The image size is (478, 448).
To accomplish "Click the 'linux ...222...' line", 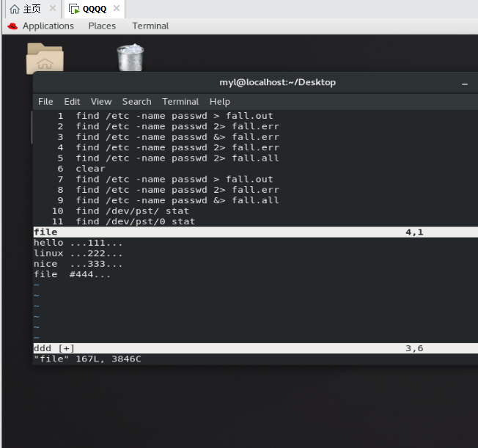I will coord(78,254).
